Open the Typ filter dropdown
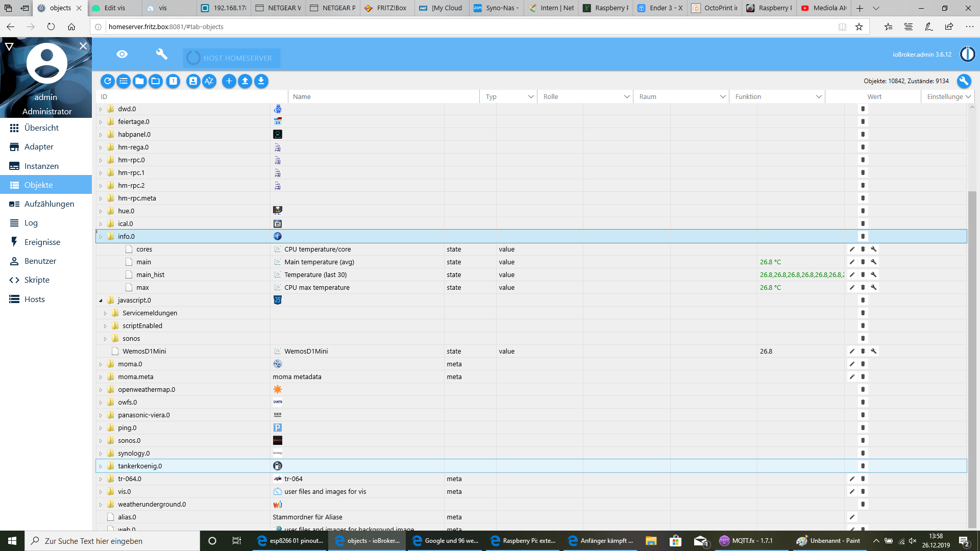This screenshot has width=980, height=551. coord(530,96)
